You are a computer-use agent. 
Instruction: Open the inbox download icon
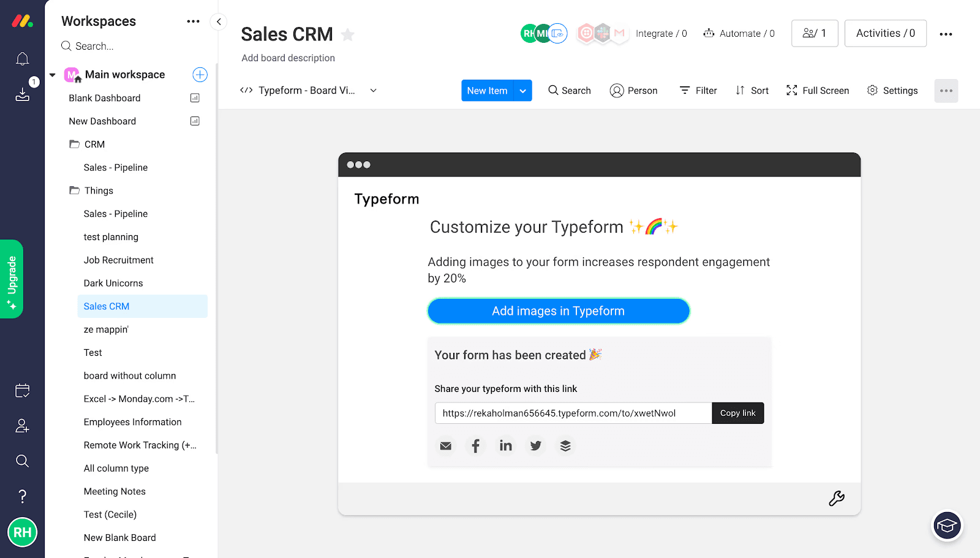22,94
